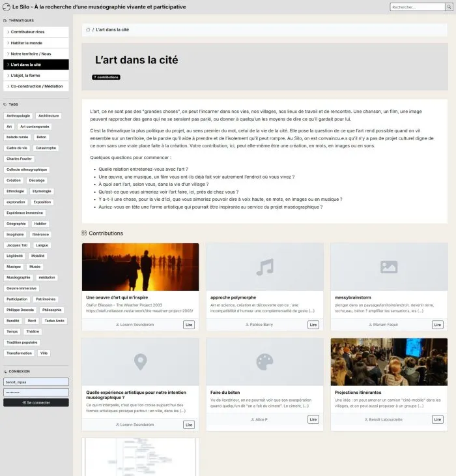Viewport: 456px width, 476px height.
Task: Click the Rechercher search input field
Action: (x=418, y=7)
